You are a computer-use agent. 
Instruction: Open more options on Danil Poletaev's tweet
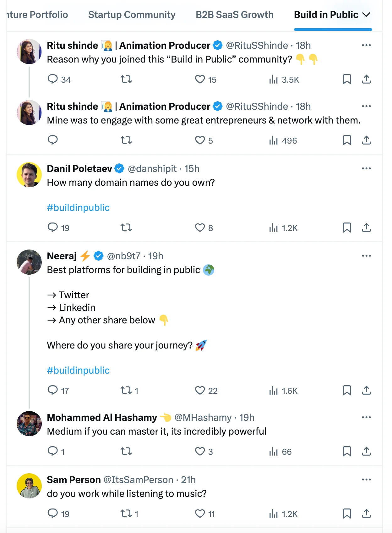click(x=366, y=168)
